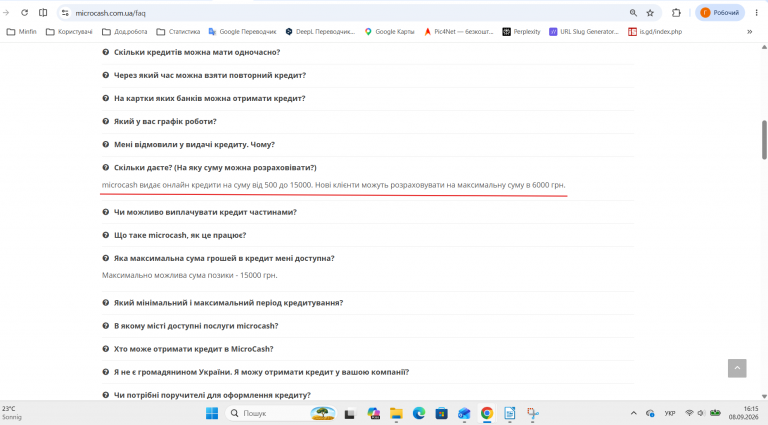Expand 'Хто може отримати кредит в MicroCash?'
The image size is (768, 425).
pos(193,349)
